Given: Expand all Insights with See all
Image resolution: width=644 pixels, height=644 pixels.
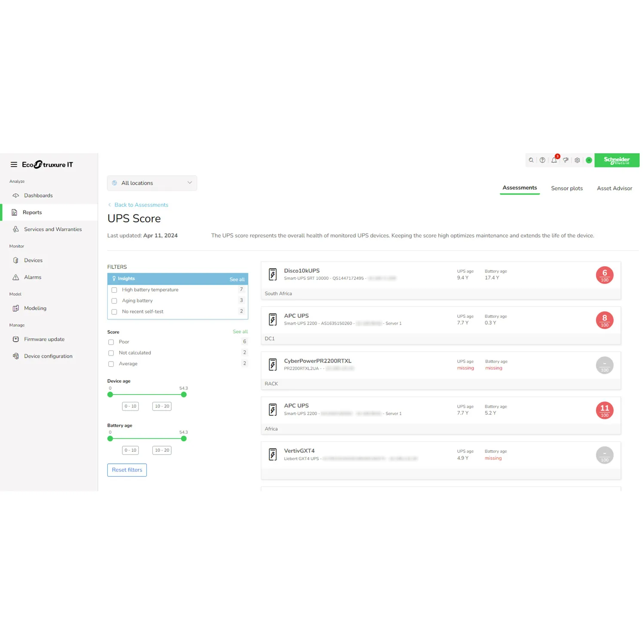Looking at the screenshot, I should pos(237,279).
